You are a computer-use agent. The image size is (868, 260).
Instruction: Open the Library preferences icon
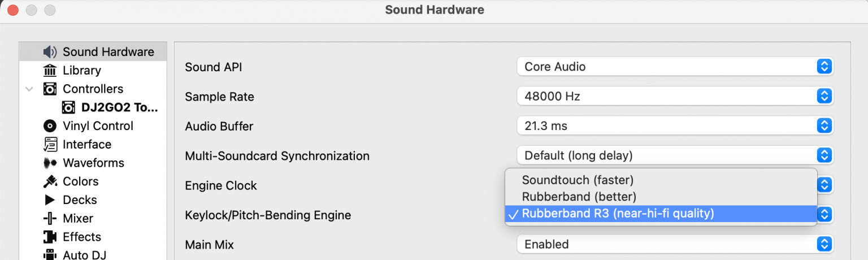pyautogui.click(x=50, y=71)
